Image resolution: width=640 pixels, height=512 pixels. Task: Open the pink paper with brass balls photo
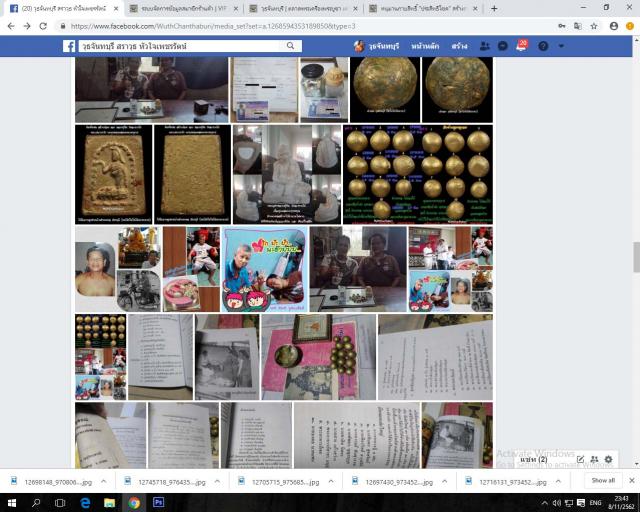(318, 357)
